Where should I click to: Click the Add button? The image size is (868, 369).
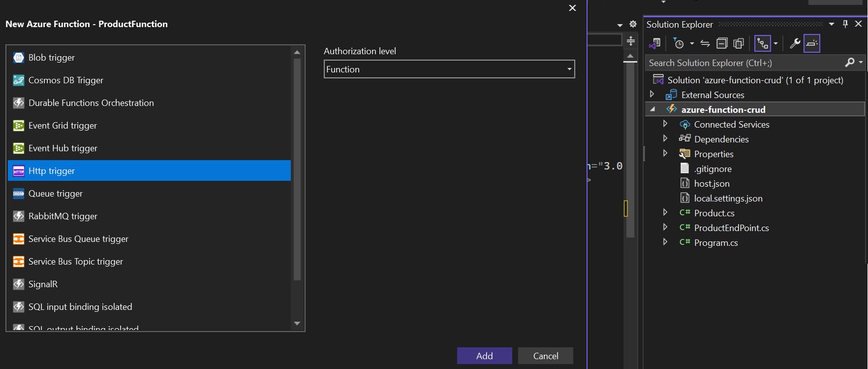484,356
